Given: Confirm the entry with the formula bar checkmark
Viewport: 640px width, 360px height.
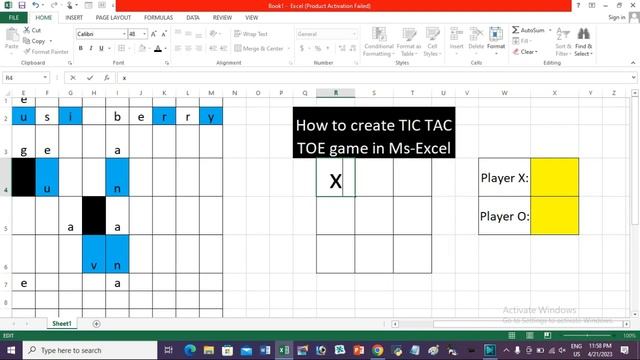Looking at the screenshot, I should pyautogui.click(x=90, y=78).
